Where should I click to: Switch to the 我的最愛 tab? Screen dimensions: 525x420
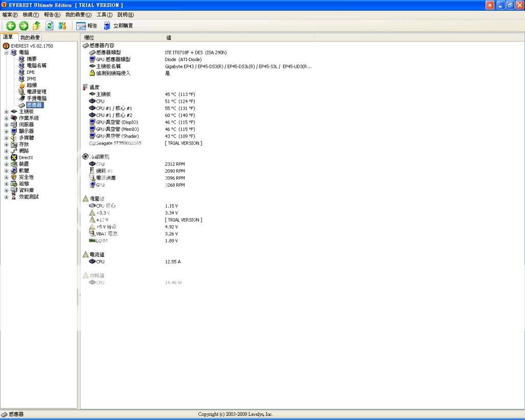tap(30, 37)
